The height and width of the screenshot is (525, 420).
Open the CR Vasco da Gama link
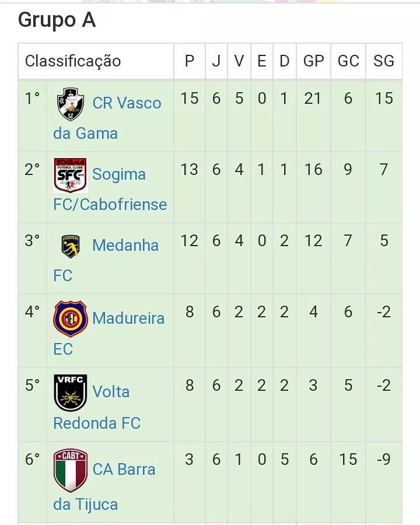pyautogui.click(x=127, y=103)
